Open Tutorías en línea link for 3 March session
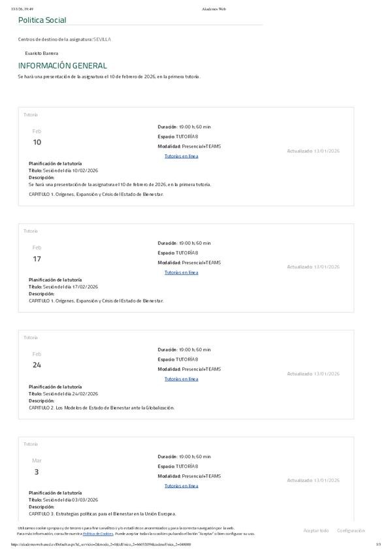Viewport: 392px width, 554px height. (x=181, y=486)
